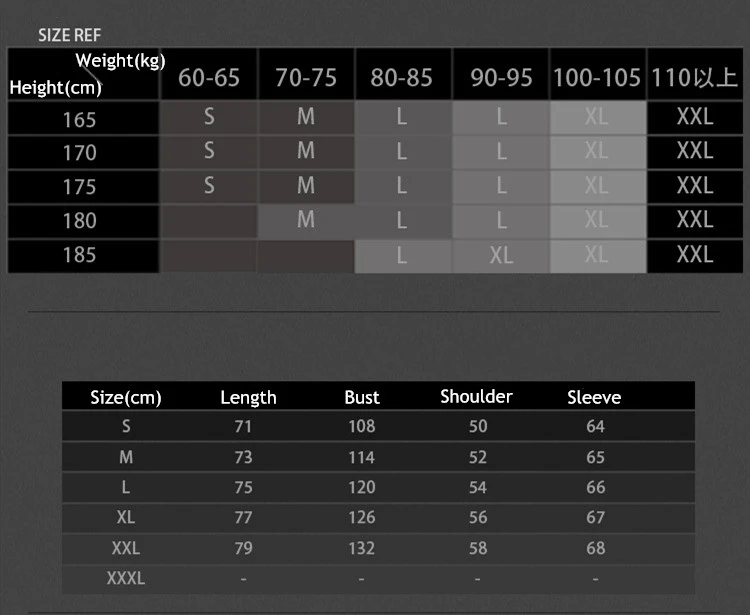The image size is (750, 615).
Task: Click the Bust column header
Action: point(362,398)
